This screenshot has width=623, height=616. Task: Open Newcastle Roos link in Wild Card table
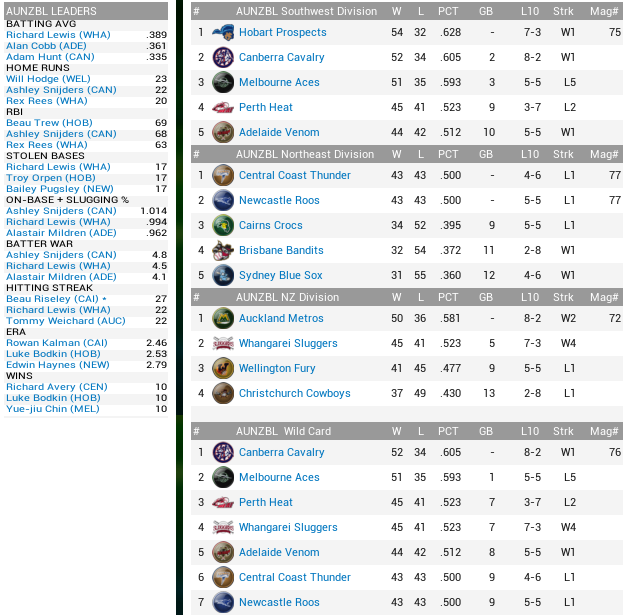(279, 602)
